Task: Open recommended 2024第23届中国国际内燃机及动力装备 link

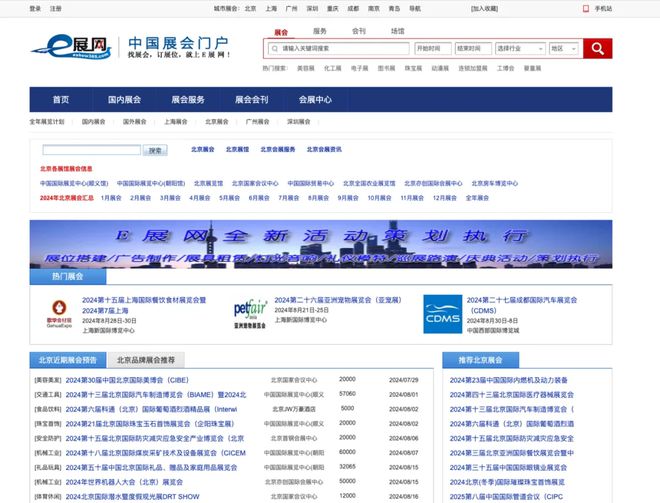Action: (508, 380)
